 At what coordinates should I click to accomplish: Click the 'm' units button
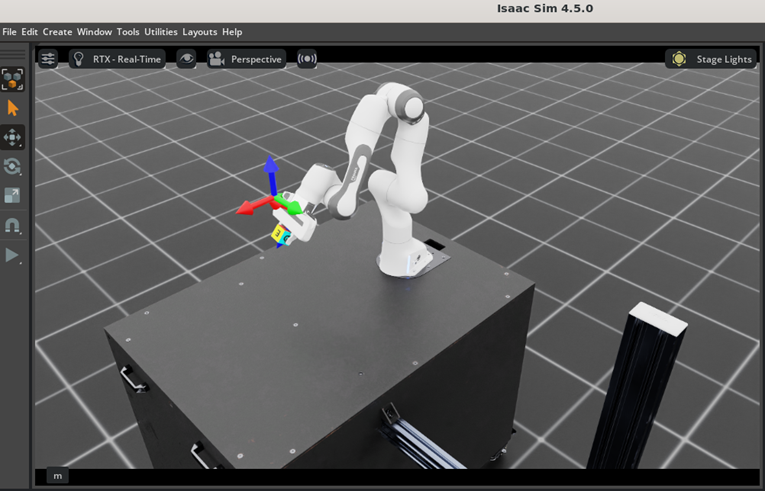[57, 476]
